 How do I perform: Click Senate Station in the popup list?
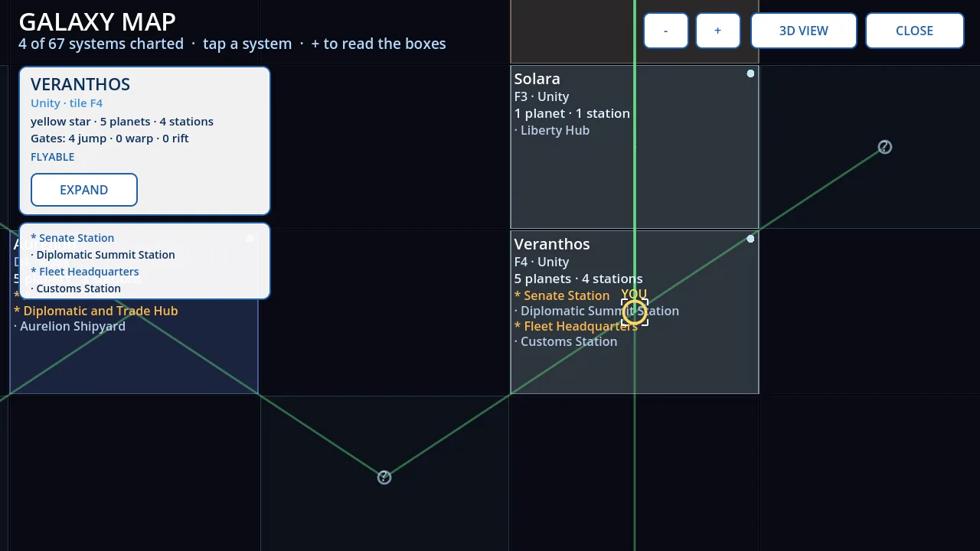(73, 238)
